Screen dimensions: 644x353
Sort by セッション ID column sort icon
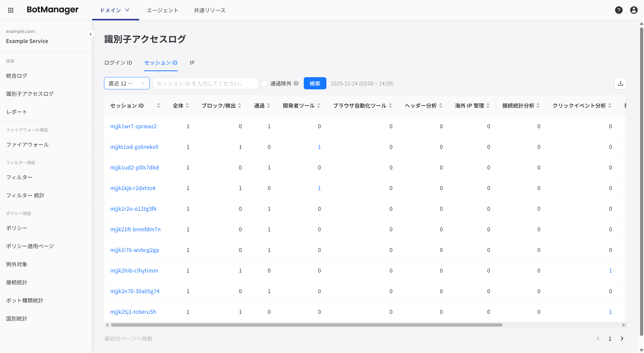(x=158, y=106)
